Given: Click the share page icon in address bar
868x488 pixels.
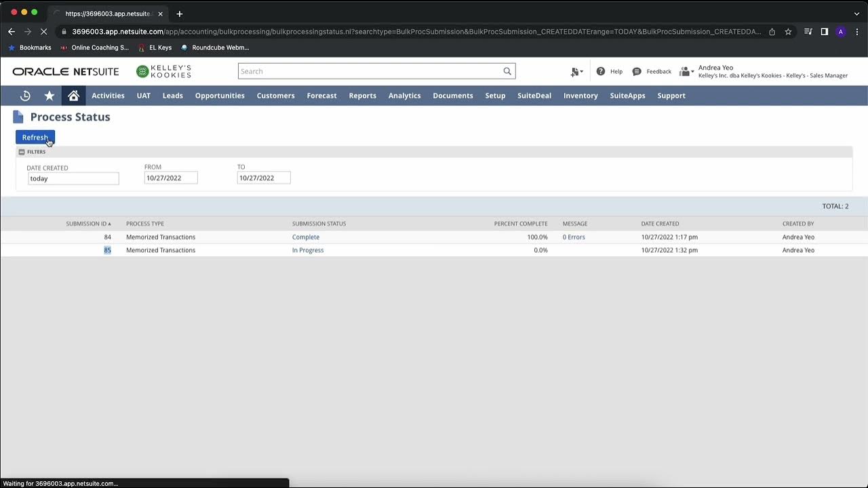Looking at the screenshot, I should 772,31.
